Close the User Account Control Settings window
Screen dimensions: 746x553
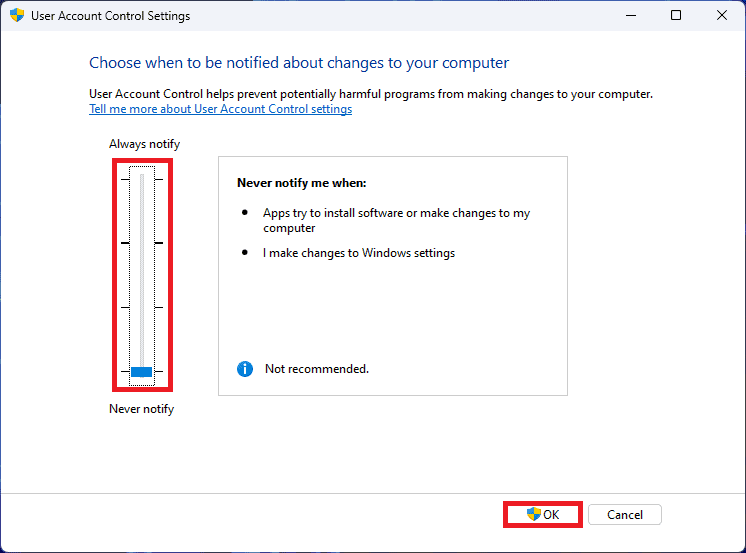[722, 16]
